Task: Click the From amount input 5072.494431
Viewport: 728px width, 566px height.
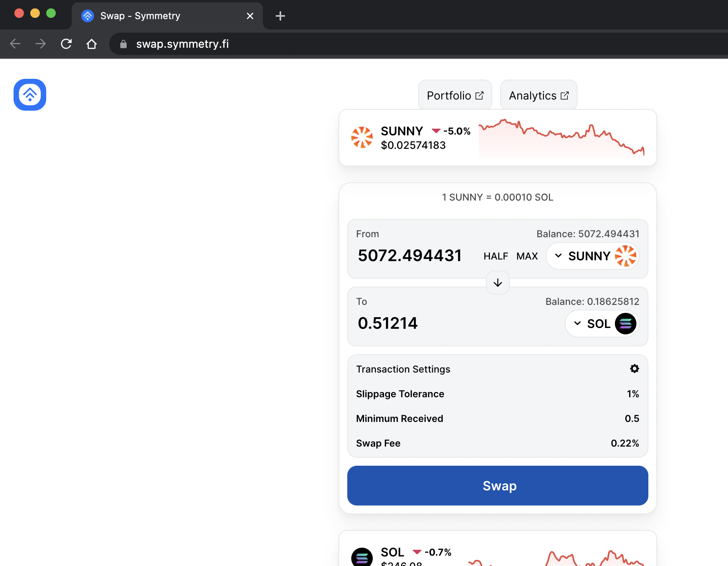Action: click(410, 256)
